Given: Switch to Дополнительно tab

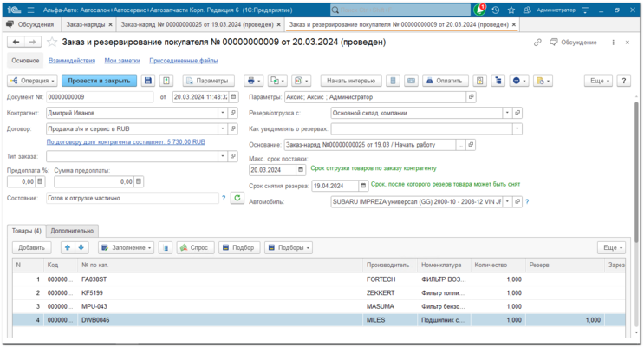Looking at the screenshot, I should pyautogui.click(x=72, y=231).
